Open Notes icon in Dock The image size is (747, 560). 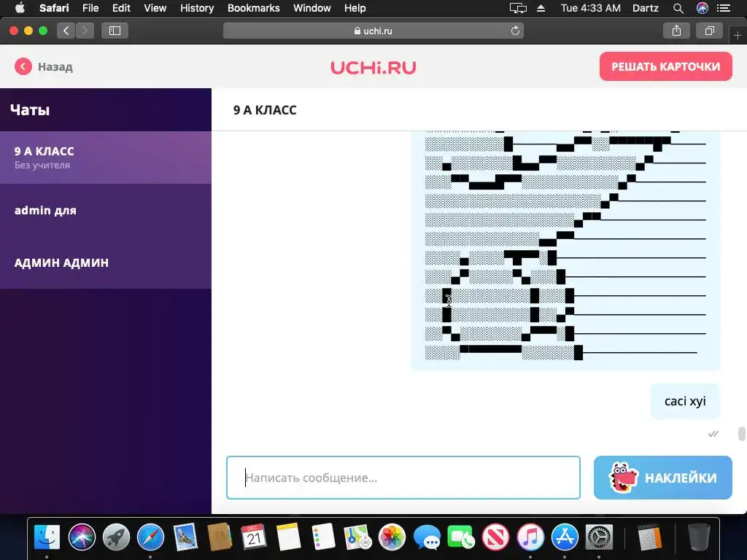[289, 537]
